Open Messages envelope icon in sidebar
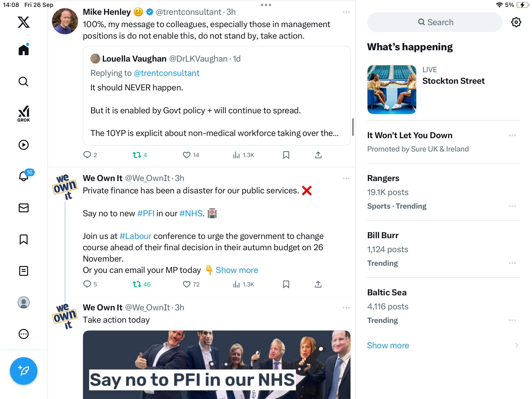Viewport: 532px width, 399px height. 24,208
